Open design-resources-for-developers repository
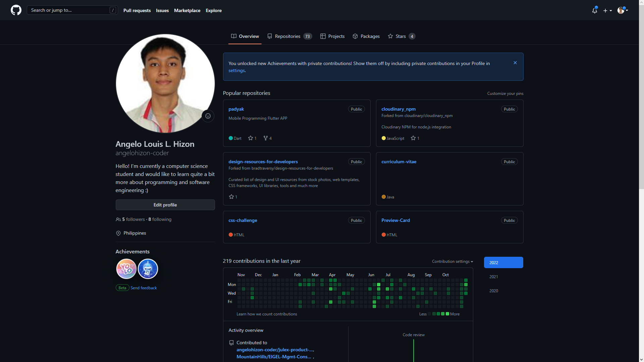 (x=263, y=162)
